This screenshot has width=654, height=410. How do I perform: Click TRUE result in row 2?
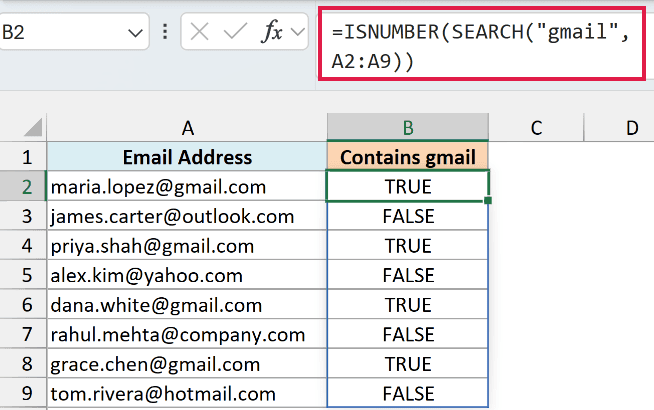tap(408, 186)
